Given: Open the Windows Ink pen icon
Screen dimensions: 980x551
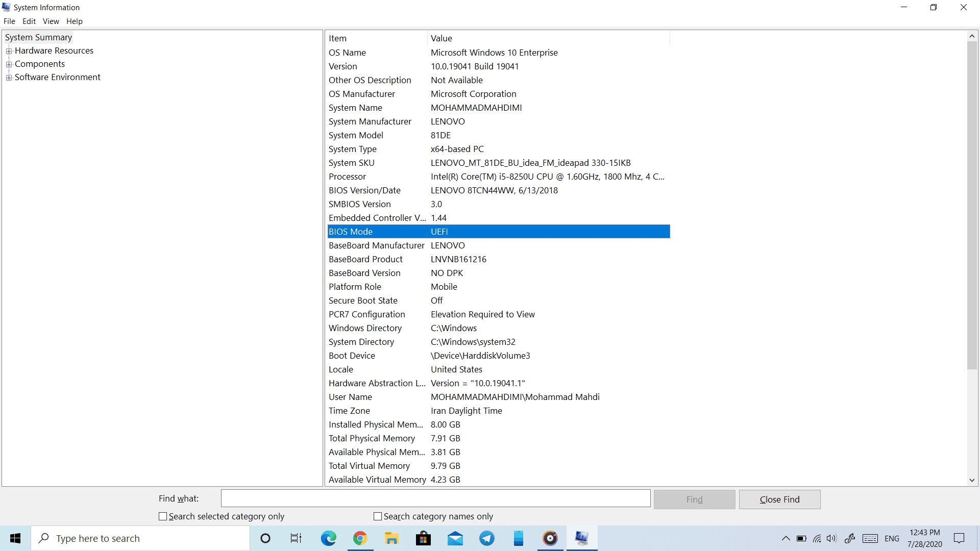Looking at the screenshot, I should tap(850, 538).
